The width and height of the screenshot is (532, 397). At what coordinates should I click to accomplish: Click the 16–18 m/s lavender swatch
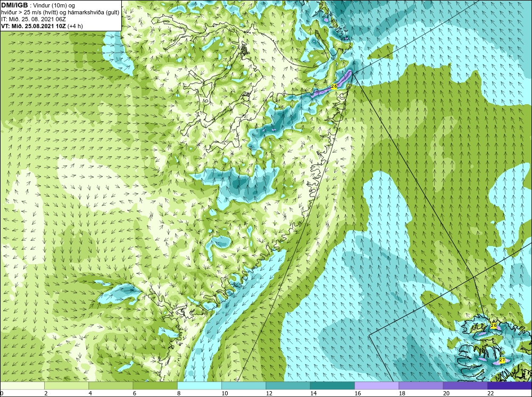pos(377,386)
